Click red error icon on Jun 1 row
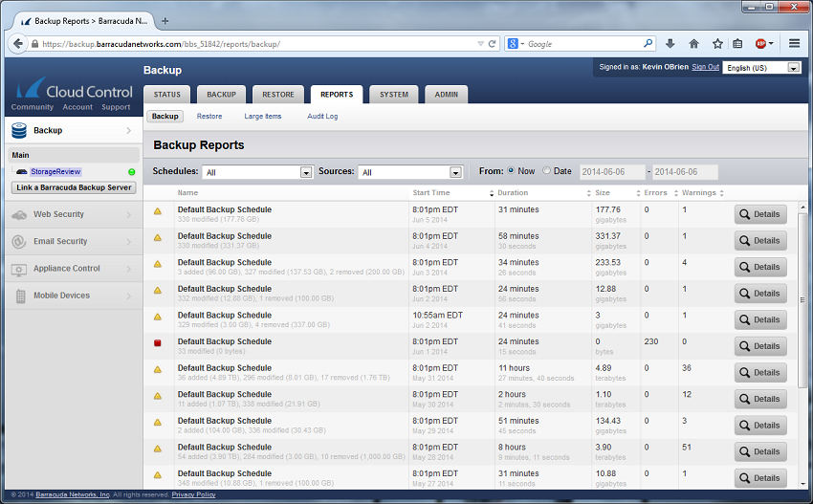The height and width of the screenshot is (504, 813). point(158,342)
